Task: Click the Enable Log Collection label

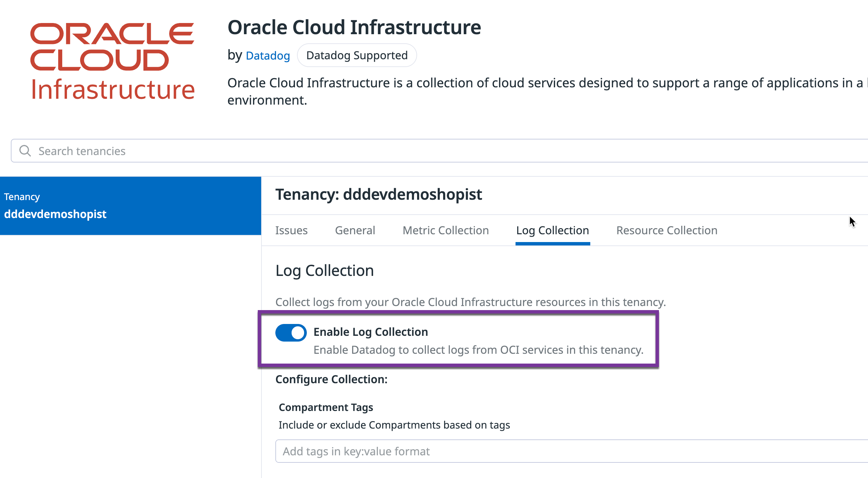Action: point(370,332)
